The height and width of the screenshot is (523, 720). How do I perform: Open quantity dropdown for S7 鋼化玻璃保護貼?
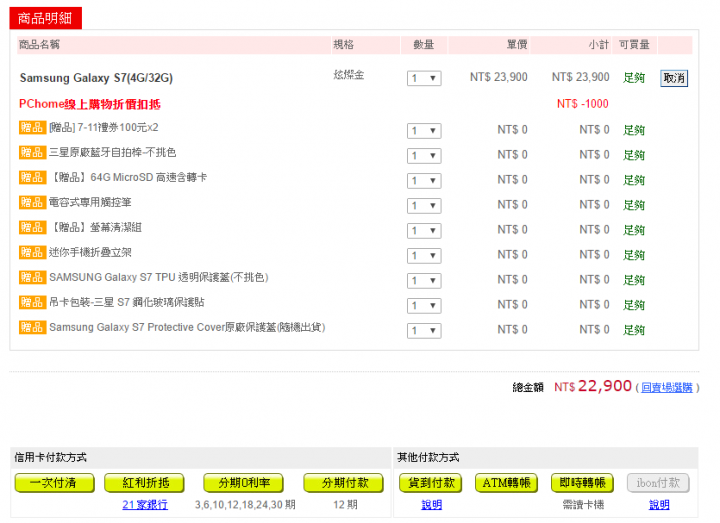point(424,305)
